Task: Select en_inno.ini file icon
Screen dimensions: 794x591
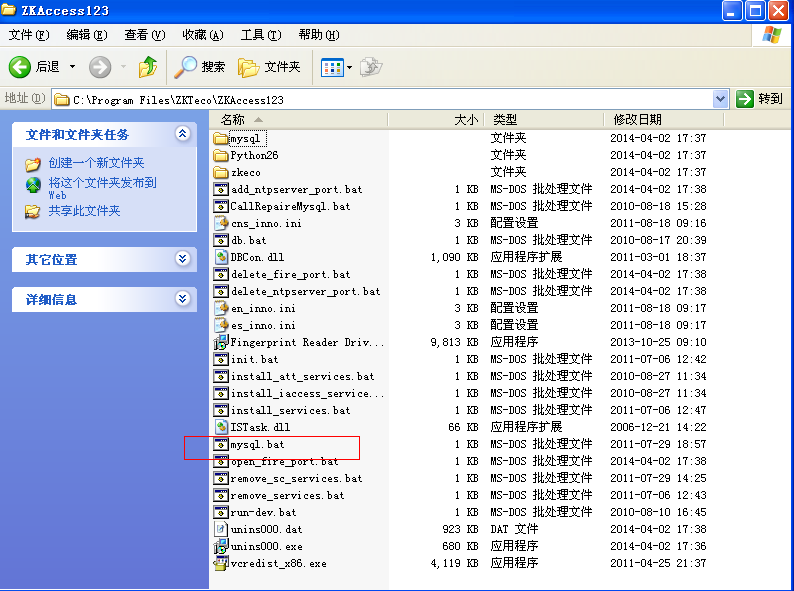Action: [221, 308]
